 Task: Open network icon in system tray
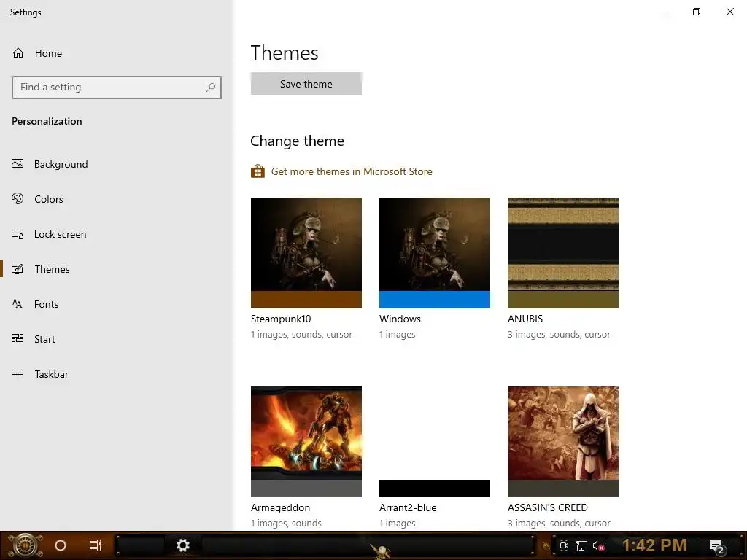click(x=581, y=545)
